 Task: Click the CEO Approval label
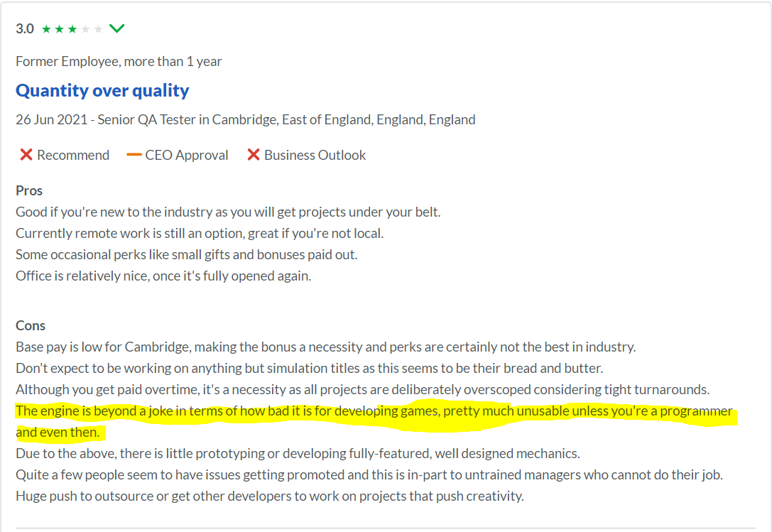[x=187, y=155]
